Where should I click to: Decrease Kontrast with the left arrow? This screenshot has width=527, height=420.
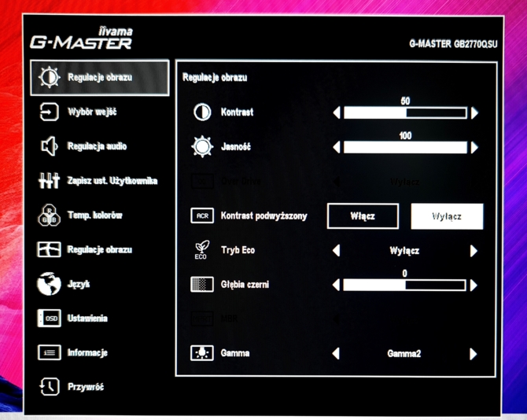[x=337, y=112]
